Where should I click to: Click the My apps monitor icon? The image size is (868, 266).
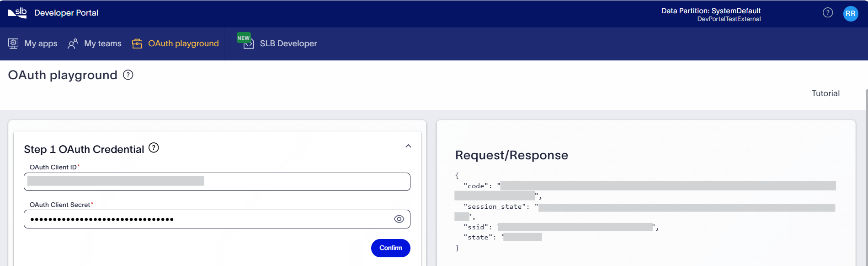pyautogui.click(x=13, y=43)
